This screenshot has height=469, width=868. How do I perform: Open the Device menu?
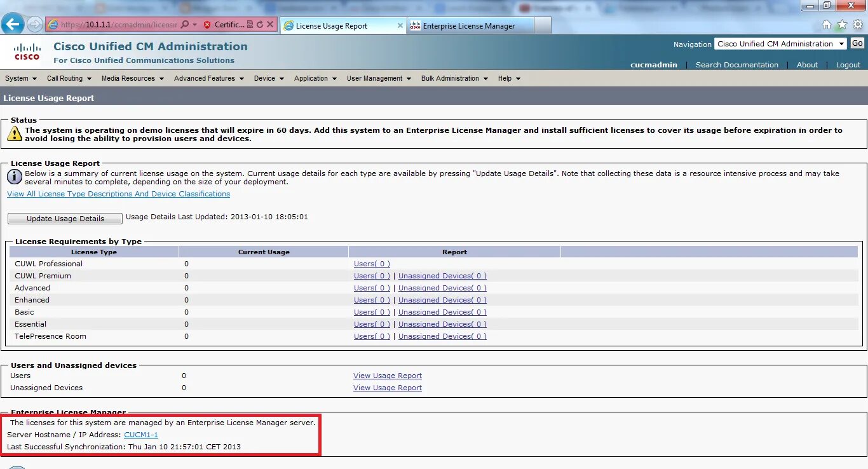point(269,78)
